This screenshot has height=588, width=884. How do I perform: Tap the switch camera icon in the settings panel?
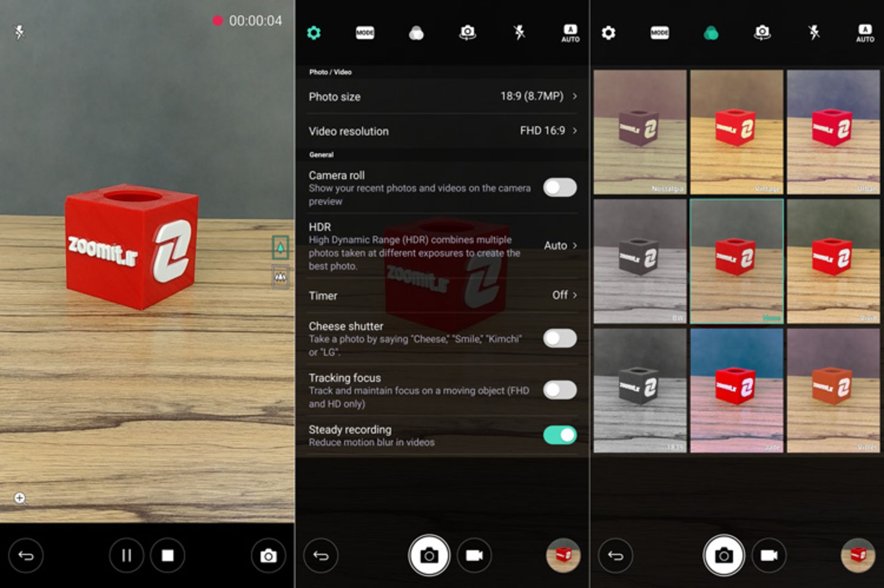[467, 33]
